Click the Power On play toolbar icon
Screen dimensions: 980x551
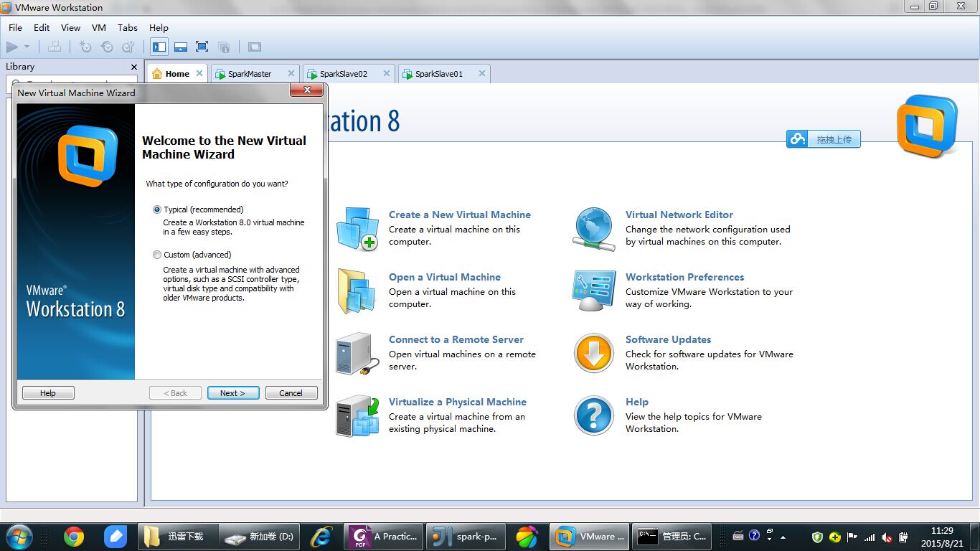click(12, 47)
